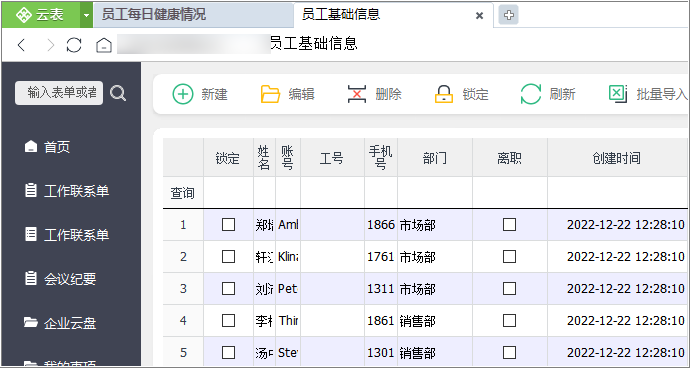Click the 销售部 cell in row 4
690x368 pixels.
[435, 320]
